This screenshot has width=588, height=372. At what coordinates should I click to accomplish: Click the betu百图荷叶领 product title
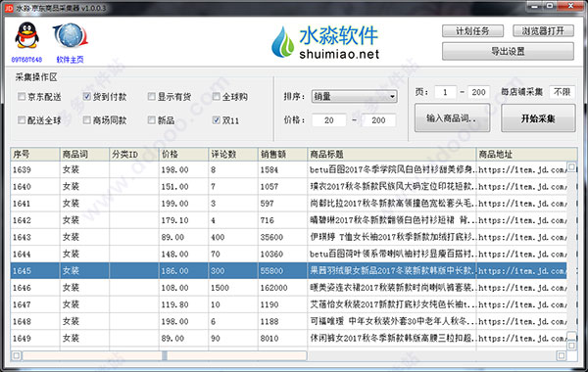tap(393, 254)
